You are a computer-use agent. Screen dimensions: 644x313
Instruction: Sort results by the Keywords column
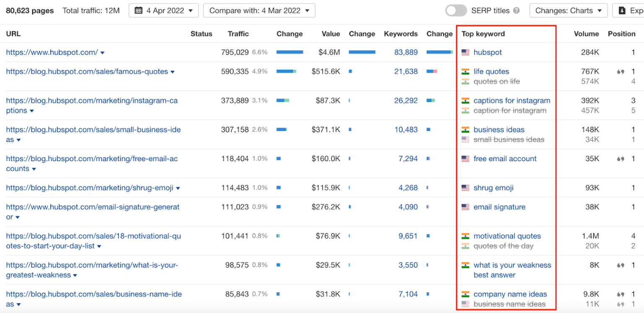400,34
